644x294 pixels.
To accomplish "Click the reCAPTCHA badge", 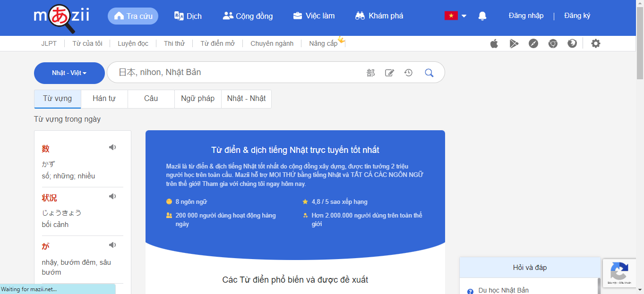I will [x=619, y=273].
